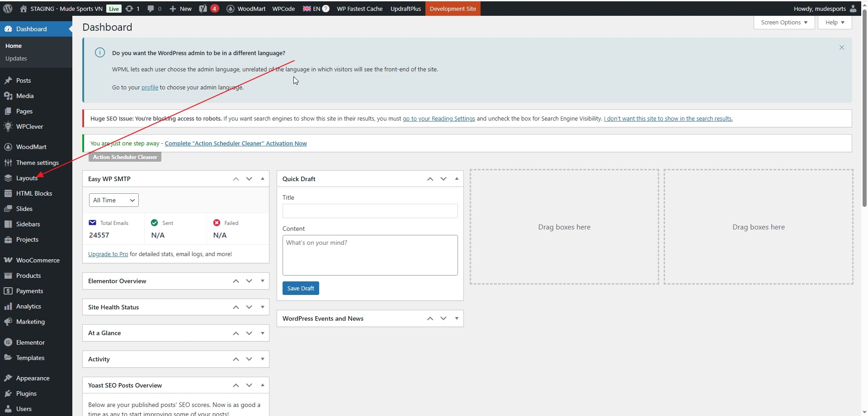Click the Payments icon in sidebar
This screenshot has height=416, width=868.
click(x=8, y=291)
